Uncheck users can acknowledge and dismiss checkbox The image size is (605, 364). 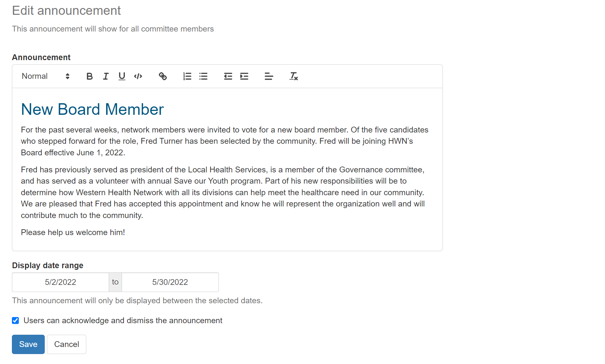click(15, 321)
